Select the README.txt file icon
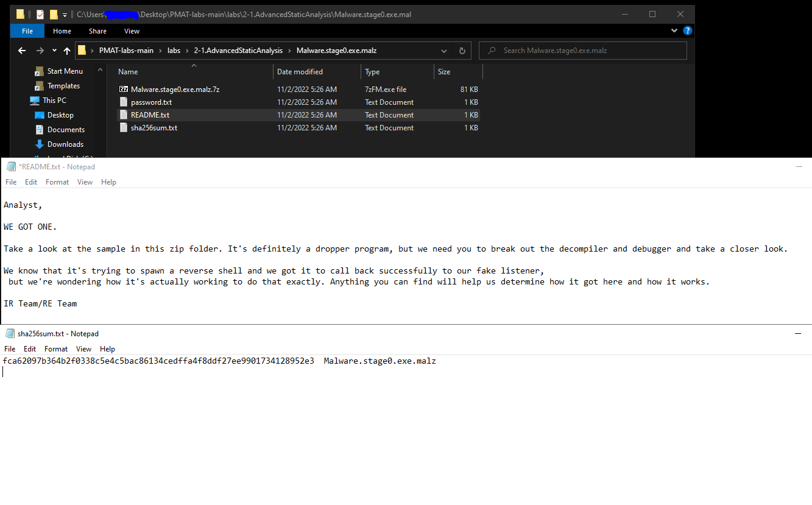Screen dimensions: 812x505 click(124, 115)
